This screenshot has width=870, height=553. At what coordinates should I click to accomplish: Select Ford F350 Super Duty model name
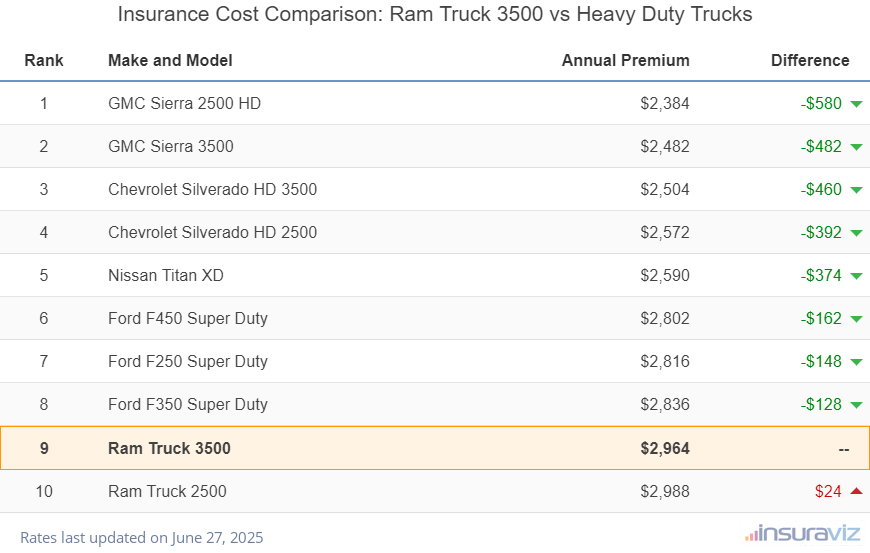point(188,404)
